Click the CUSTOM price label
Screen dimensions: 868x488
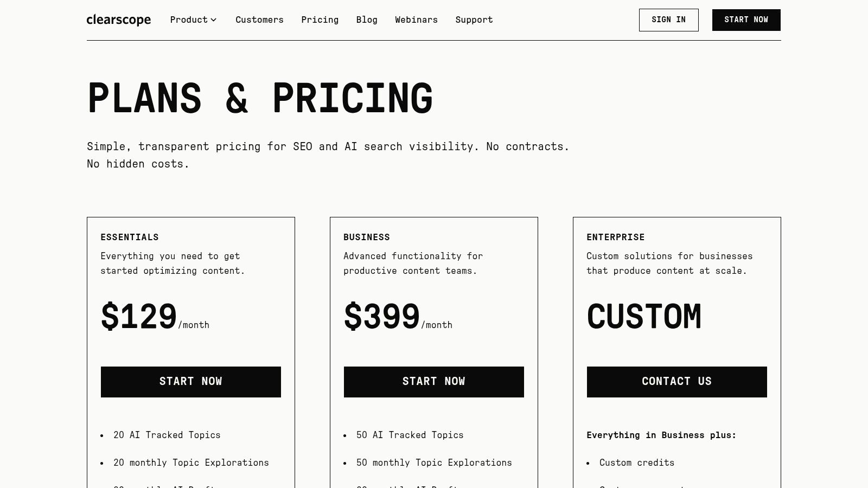point(644,316)
